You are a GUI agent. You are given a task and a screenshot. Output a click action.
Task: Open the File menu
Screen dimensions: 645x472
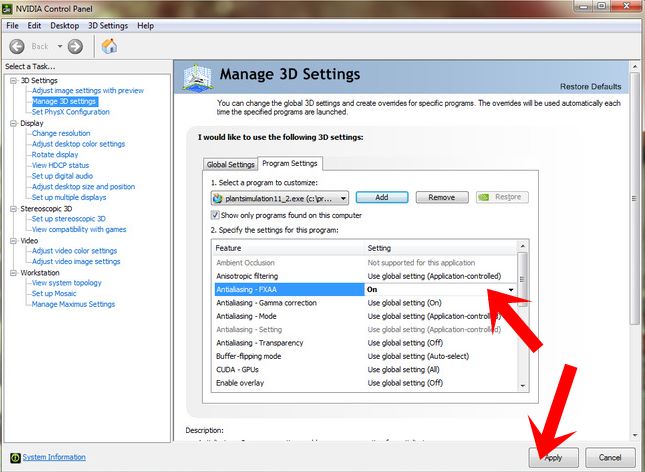[x=12, y=26]
